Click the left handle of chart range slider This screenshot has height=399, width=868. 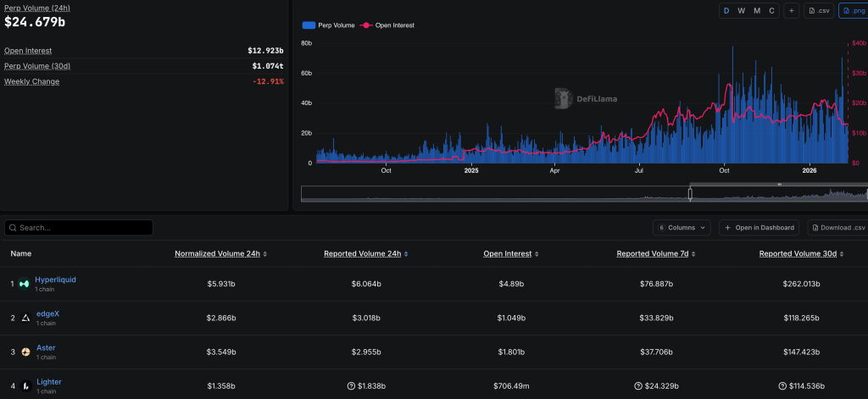click(690, 193)
